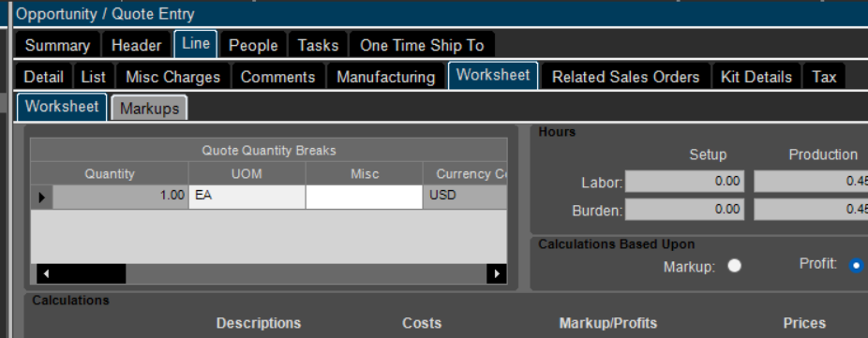
Task: Switch to the Detail sub-tab
Action: click(x=44, y=77)
